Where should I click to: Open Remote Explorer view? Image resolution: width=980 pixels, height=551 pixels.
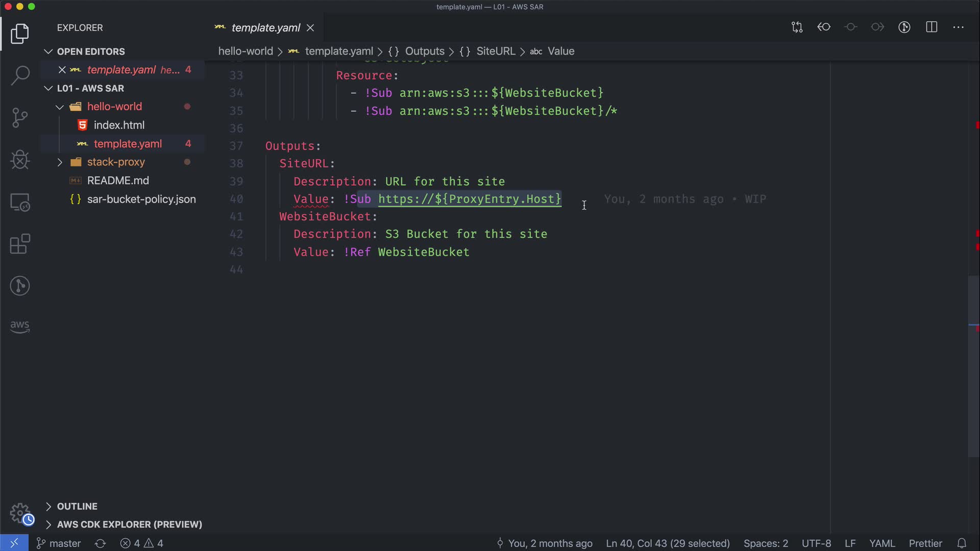click(20, 203)
